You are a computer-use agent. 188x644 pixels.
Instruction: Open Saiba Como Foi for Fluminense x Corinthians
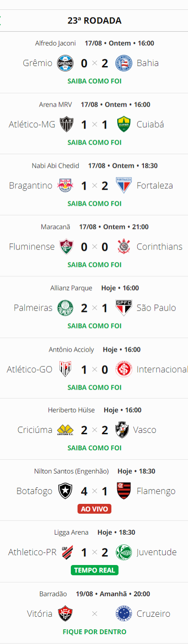coord(94,265)
